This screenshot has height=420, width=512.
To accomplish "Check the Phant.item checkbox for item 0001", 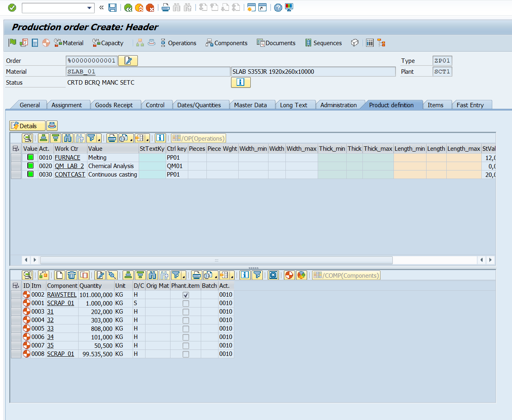I will click(186, 304).
